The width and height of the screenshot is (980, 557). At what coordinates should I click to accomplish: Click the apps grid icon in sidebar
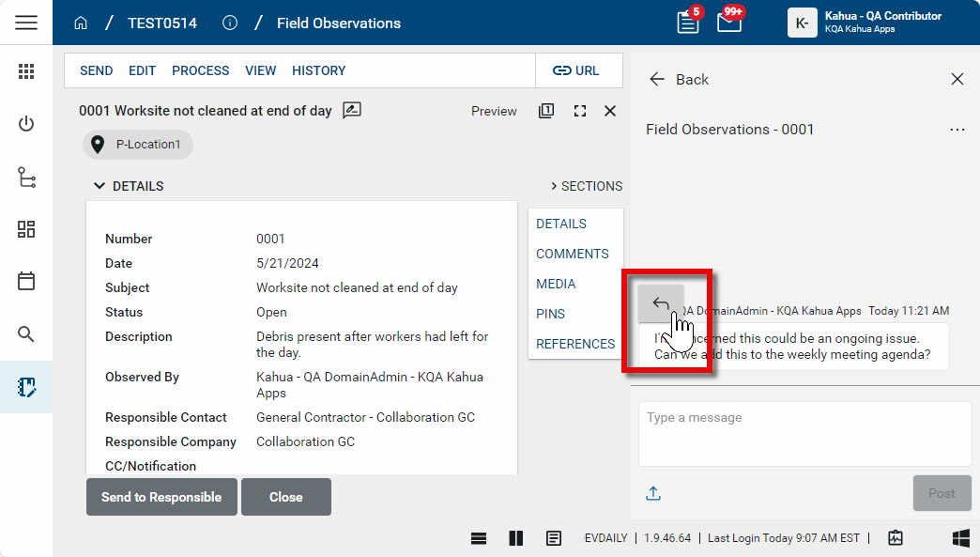tap(26, 71)
